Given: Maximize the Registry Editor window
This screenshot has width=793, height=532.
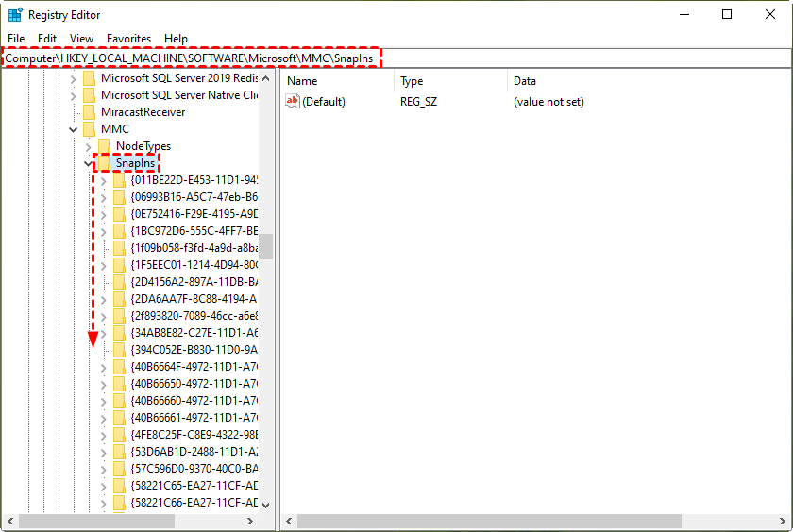Looking at the screenshot, I should pyautogui.click(x=727, y=15).
